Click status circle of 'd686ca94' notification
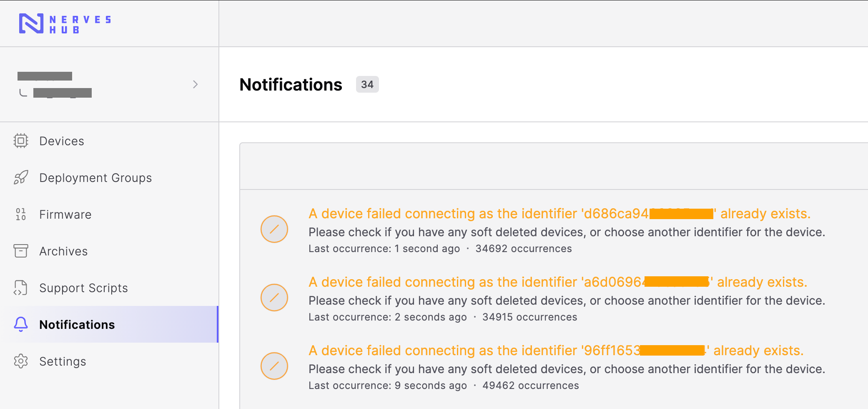 (x=274, y=229)
